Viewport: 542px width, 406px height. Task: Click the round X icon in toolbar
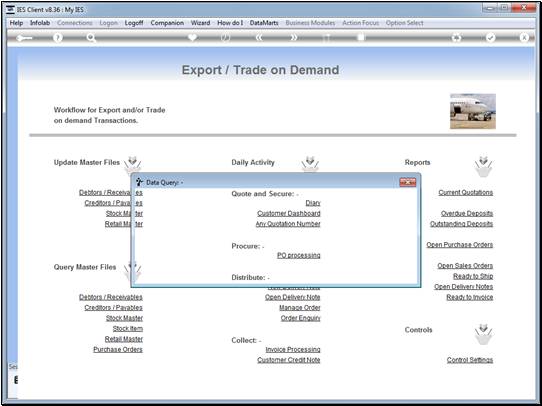524,38
